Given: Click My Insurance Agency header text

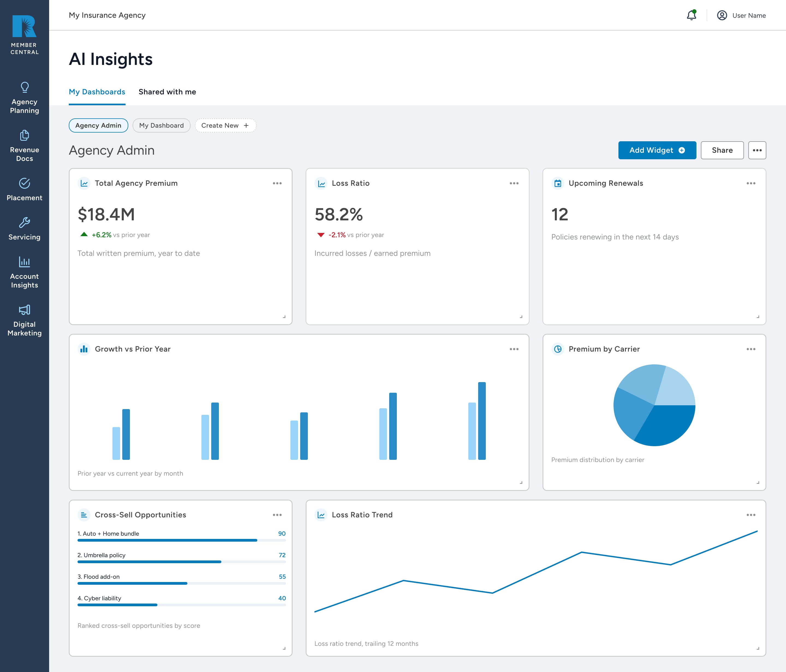Looking at the screenshot, I should 107,15.
